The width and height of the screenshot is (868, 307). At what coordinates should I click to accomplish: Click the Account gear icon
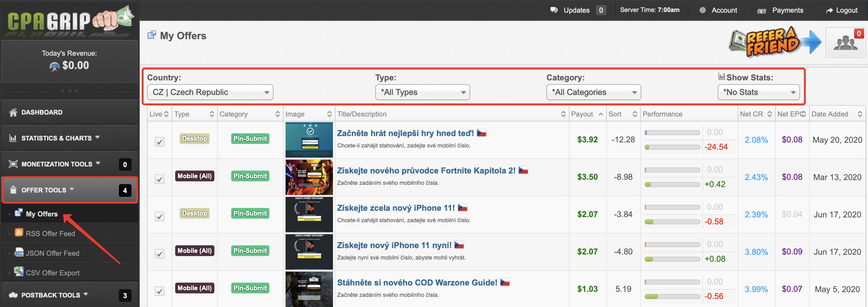[702, 10]
